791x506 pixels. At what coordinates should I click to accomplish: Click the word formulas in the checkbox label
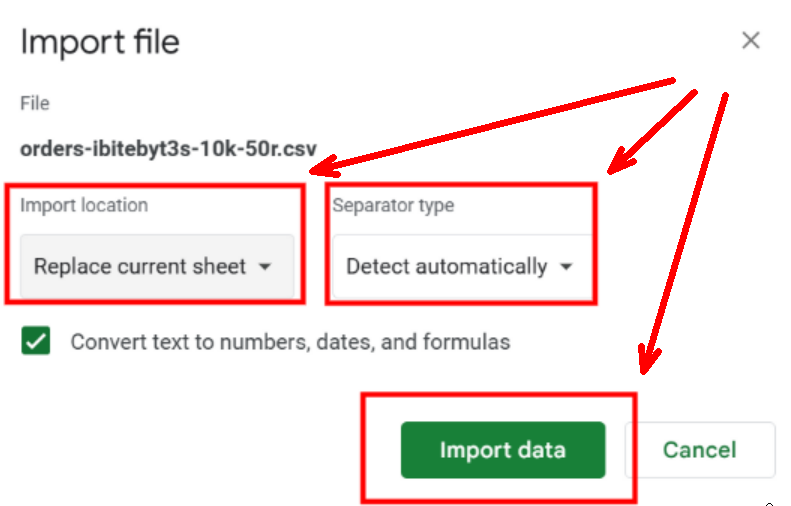(x=470, y=342)
